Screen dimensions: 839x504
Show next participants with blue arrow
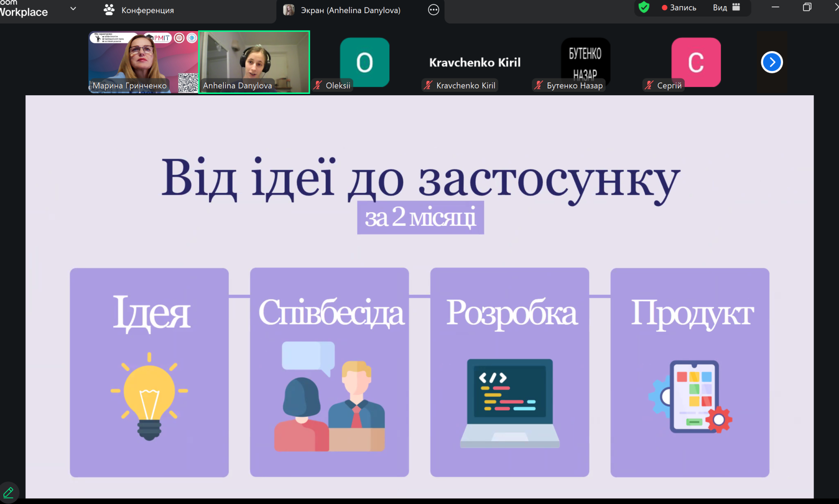tap(771, 62)
